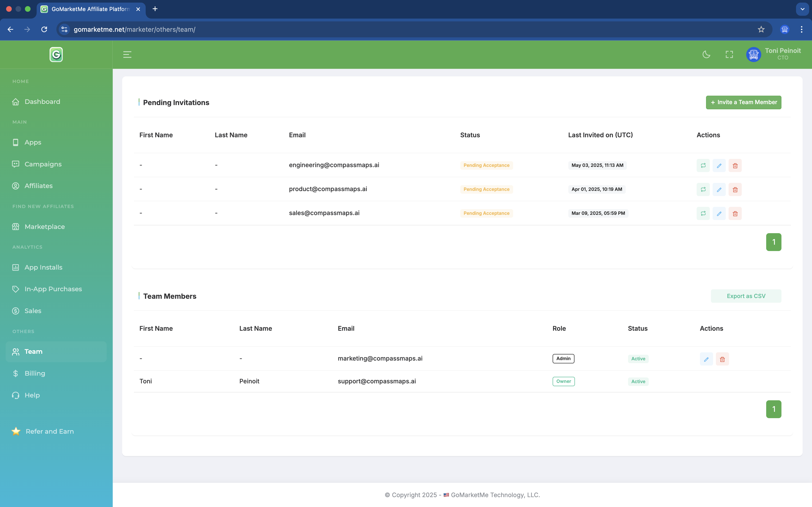
Task: Click the browser forward arrow
Action: click(x=27, y=30)
